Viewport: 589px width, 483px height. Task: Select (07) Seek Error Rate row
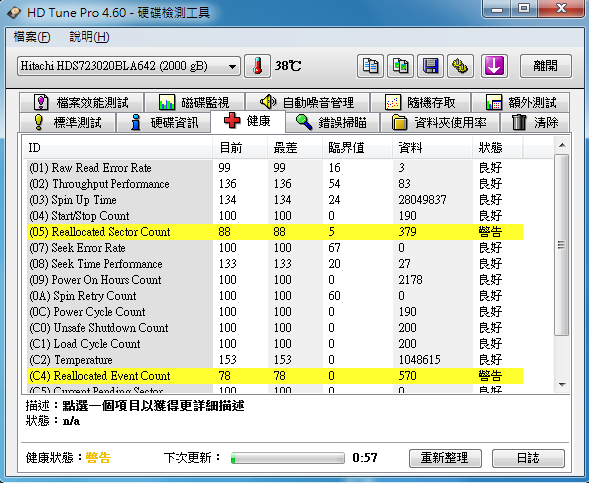point(275,248)
